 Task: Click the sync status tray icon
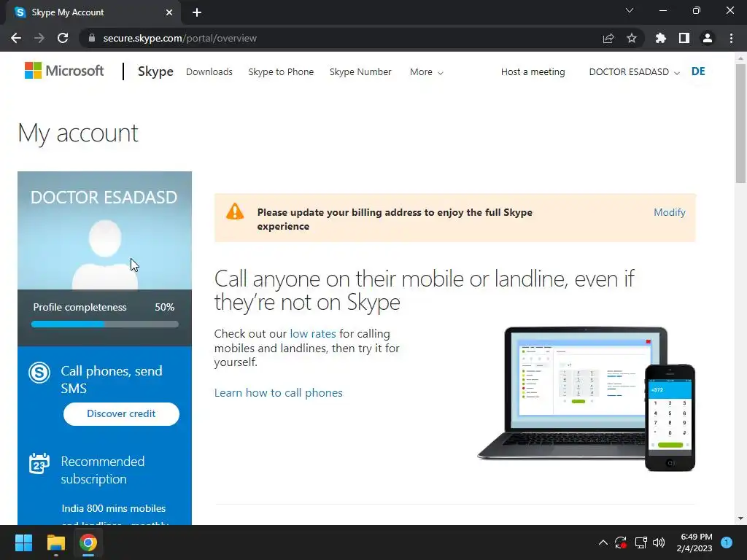coord(621,542)
